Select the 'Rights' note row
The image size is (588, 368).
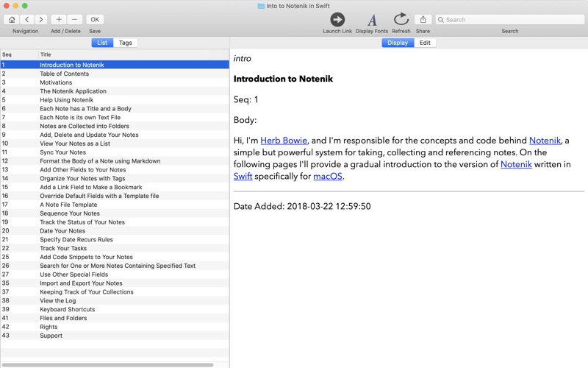click(x=115, y=327)
